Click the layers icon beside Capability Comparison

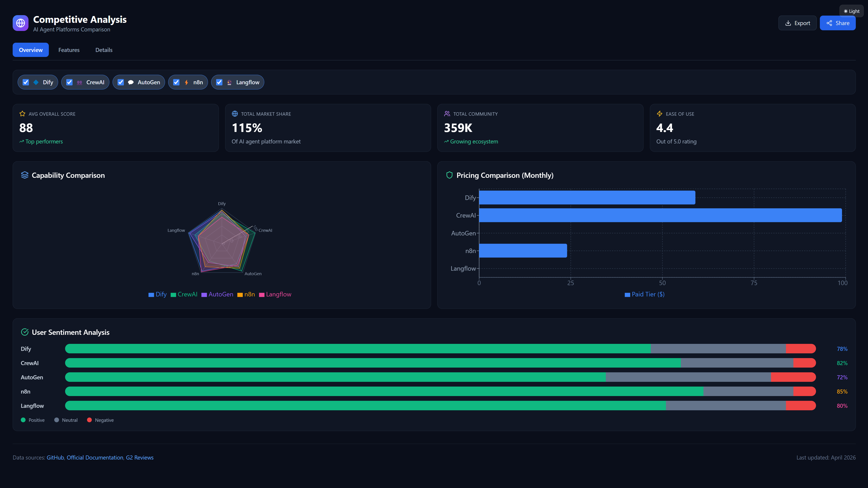coord(25,175)
